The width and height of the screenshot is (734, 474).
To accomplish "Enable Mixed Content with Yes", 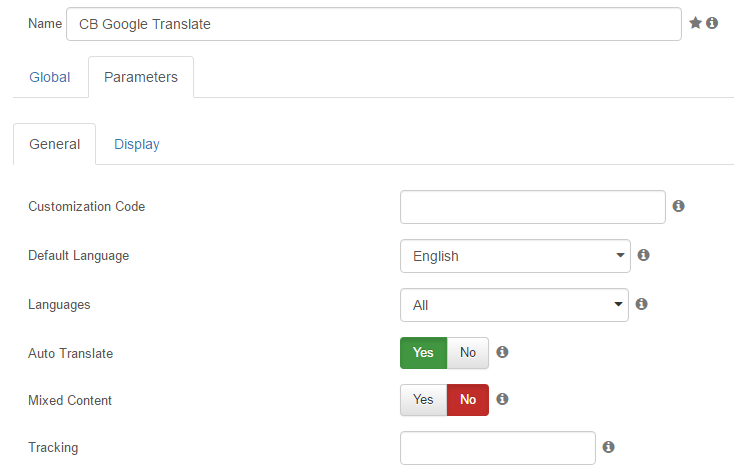I will pyautogui.click(x=424, y=400).
